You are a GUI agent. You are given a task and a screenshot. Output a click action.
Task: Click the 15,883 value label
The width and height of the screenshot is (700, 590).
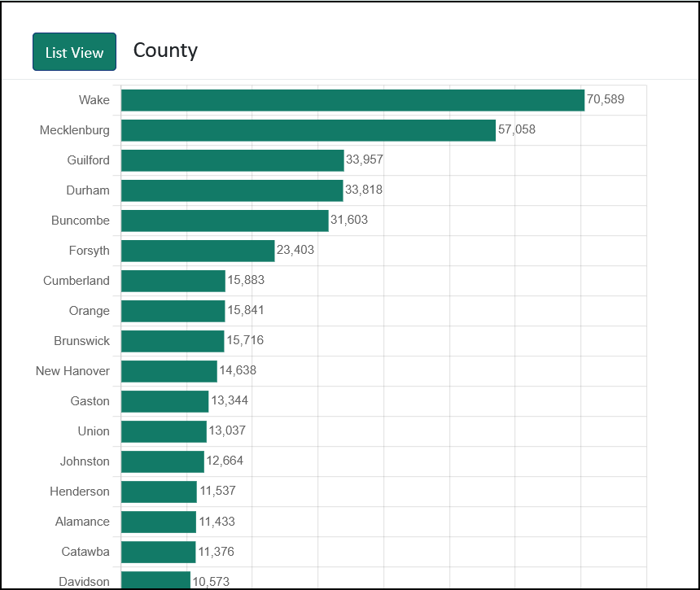point(246,280)
